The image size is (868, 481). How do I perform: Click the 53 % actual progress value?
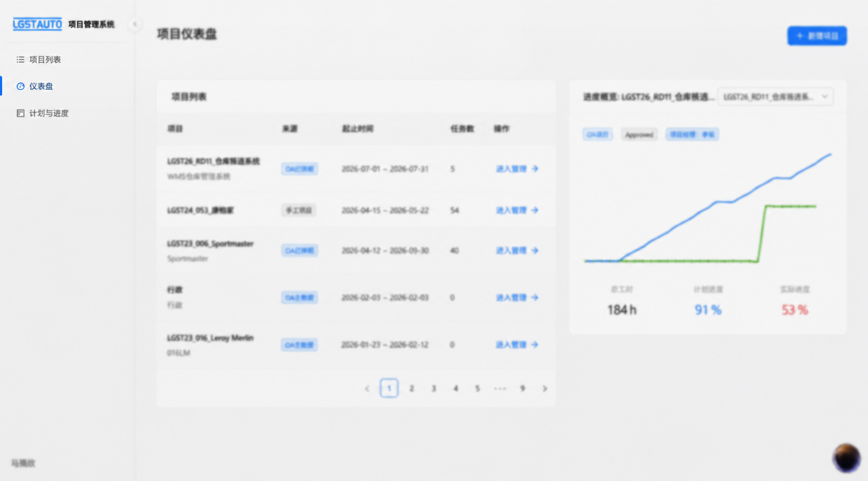(x=795, y=309)
